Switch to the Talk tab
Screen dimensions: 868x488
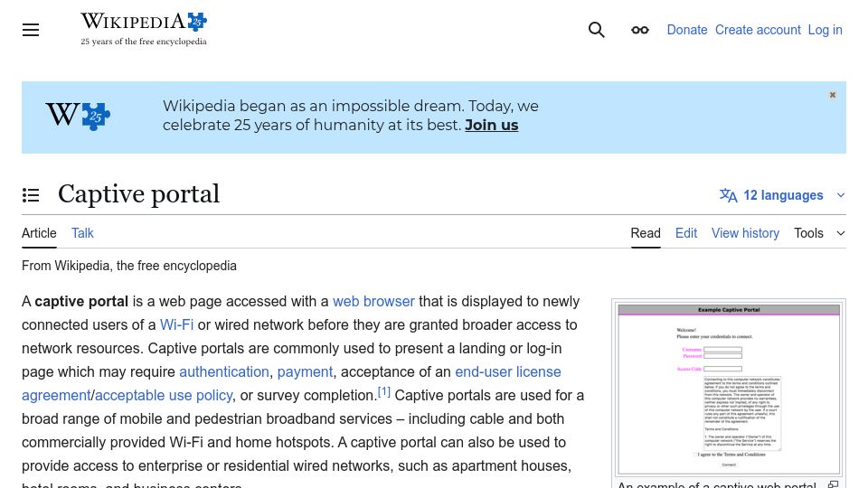pos(82,233)
